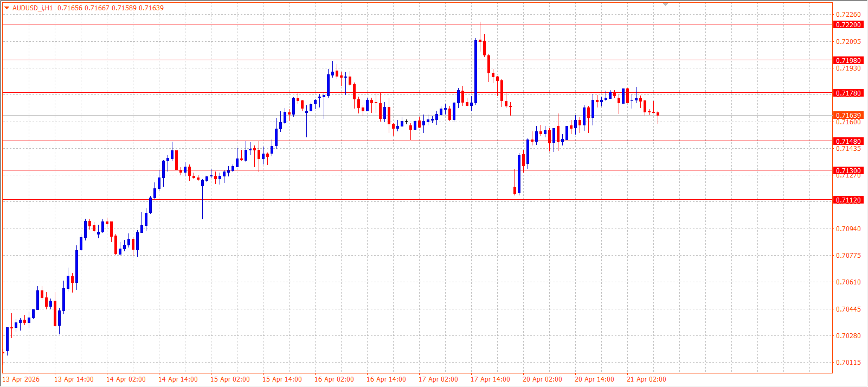
Task: Click the 0.70280 price scale value
Action: coord(848,336)
